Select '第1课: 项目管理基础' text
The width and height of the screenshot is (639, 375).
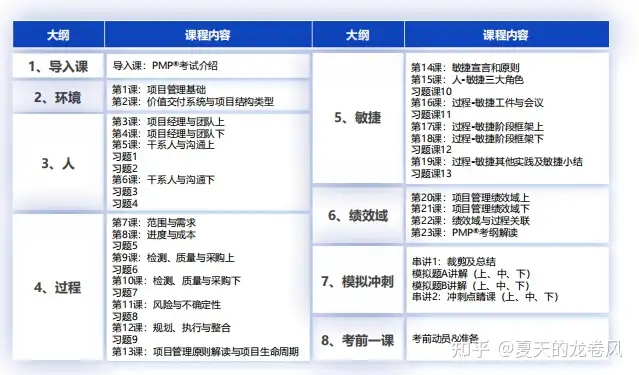159,90
